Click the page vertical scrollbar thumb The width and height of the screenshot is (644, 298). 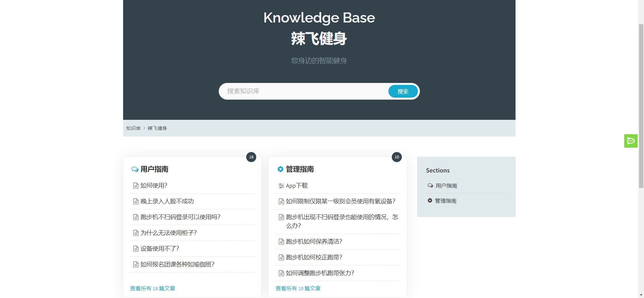[641, 106]
